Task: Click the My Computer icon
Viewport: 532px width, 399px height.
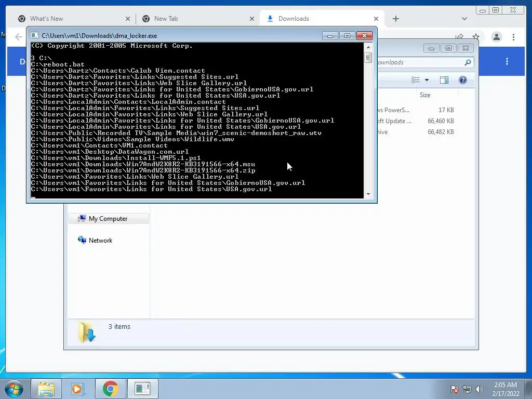Action: (x=82, y=219)
